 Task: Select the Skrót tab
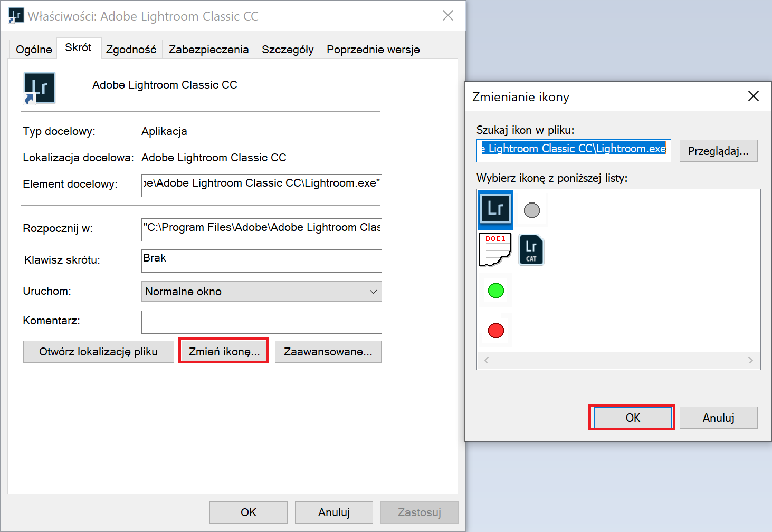tap(78, 47)
